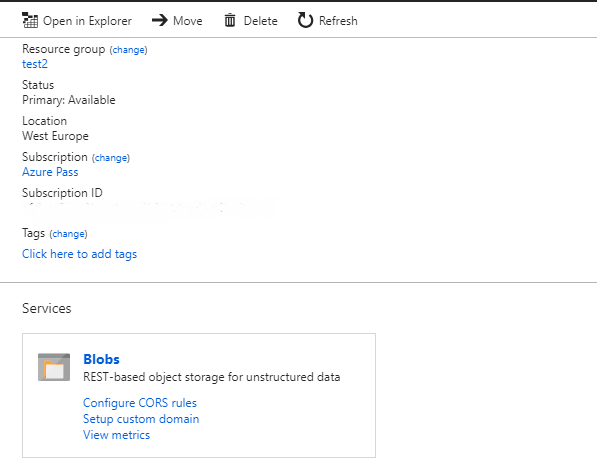
Task: Select the Move command text
Action: [x=188, y=21]
